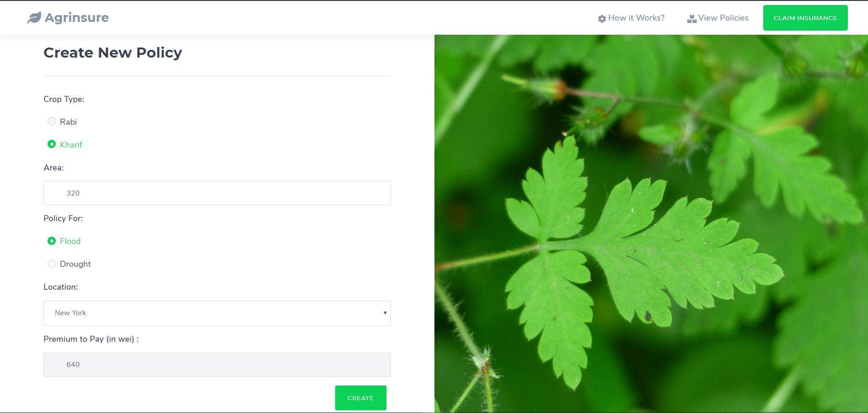Click the Agrinsure leaf logo icon

click(x=34, y=18)
